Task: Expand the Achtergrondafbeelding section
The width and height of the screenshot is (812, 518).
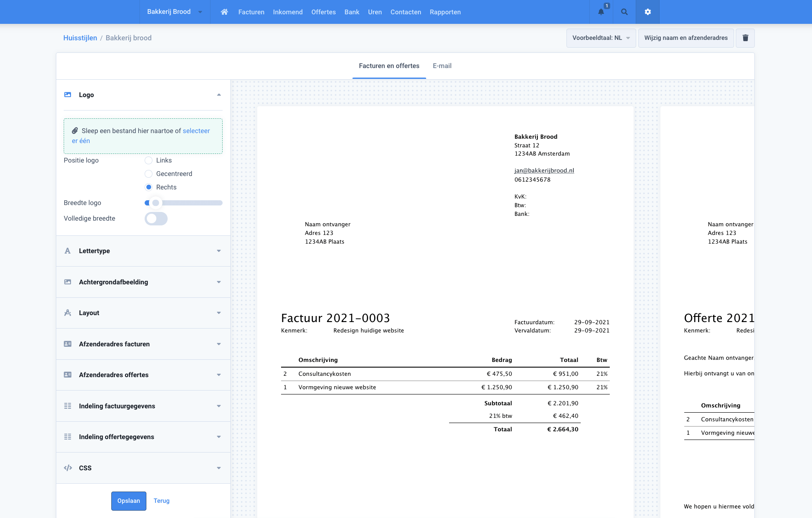Action: pyautogui.click(x=143, y=282)
